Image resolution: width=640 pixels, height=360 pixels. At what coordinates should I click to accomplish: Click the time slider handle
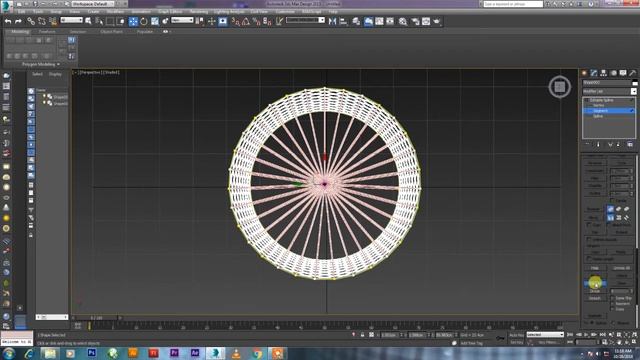pos(96,318)
